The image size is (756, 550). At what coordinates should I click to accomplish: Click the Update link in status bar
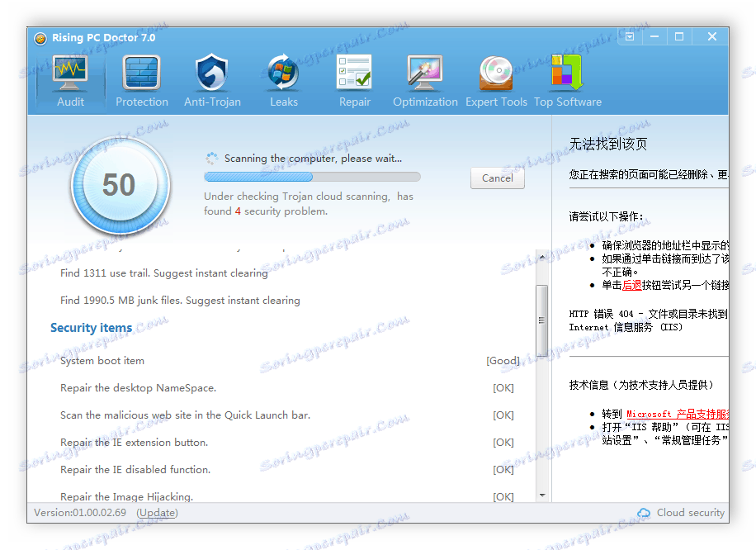point(157,513)
